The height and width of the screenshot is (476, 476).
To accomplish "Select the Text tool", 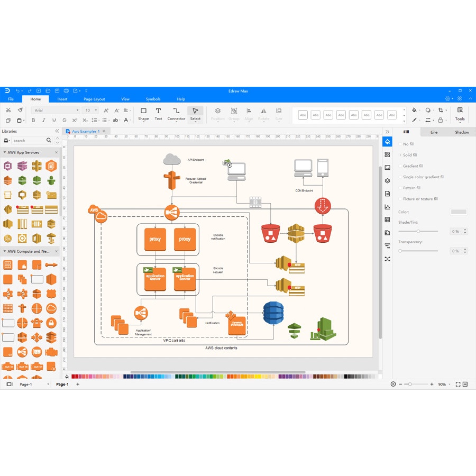I will (x=158, y=114).
